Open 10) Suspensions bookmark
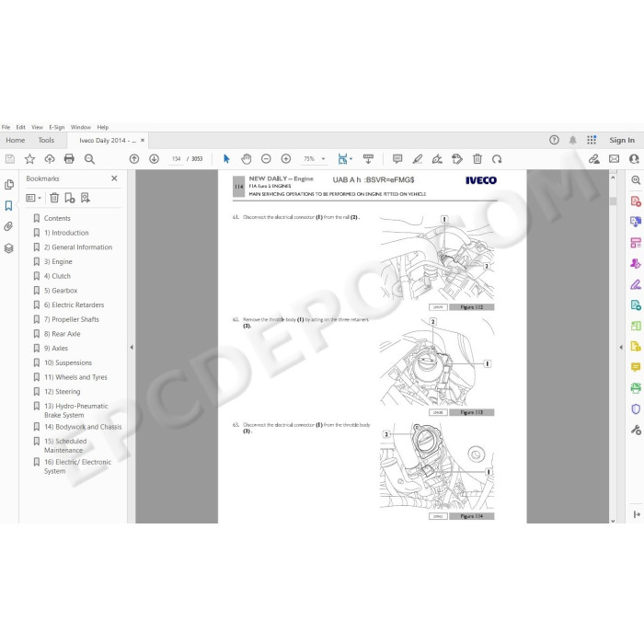This screenshot has width=644, height=644. (x=68, y=362)
